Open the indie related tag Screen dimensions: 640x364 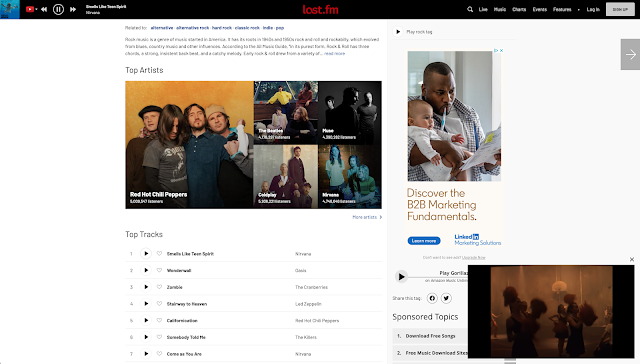(268, 28)
